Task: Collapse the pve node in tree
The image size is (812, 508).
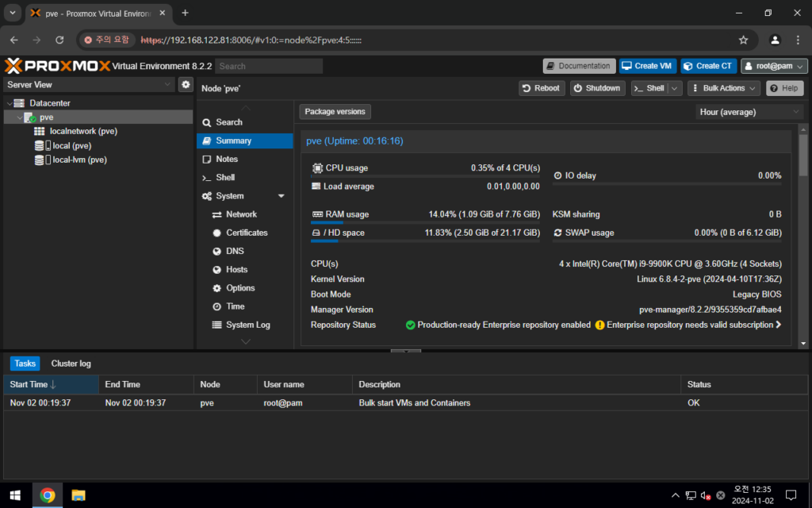Action: [x=20, y=117]
